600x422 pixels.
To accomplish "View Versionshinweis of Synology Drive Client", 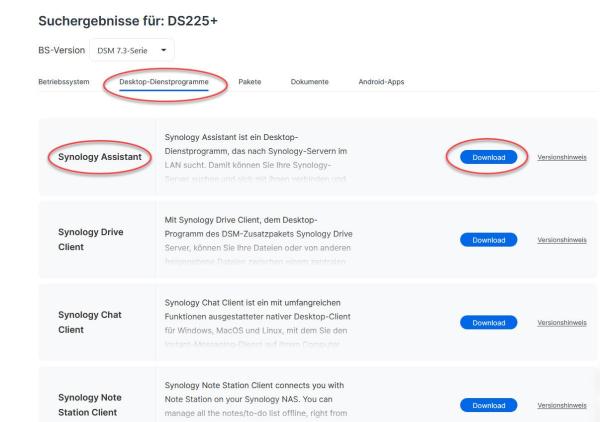I will point(562,239).
